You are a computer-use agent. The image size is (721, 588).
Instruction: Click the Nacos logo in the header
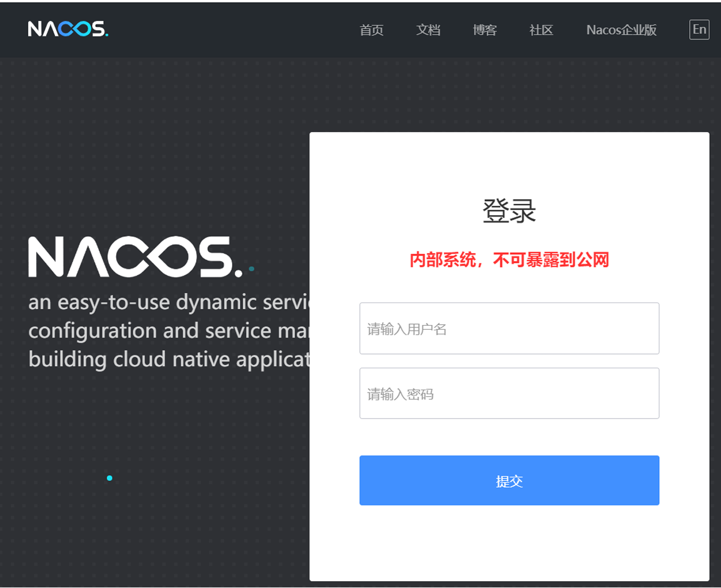click(x=68, y=29)
